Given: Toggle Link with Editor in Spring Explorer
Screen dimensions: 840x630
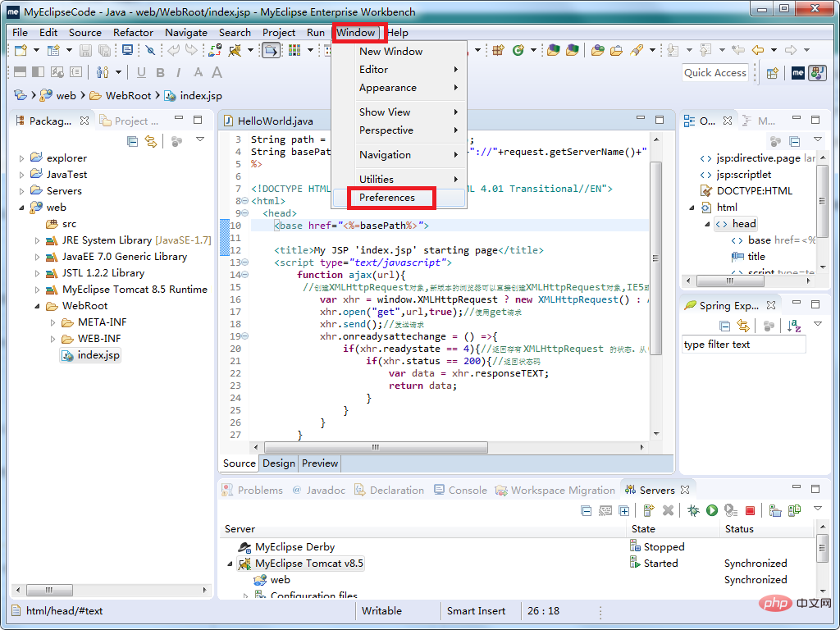Looking at the screenshot, I should 742,325.
